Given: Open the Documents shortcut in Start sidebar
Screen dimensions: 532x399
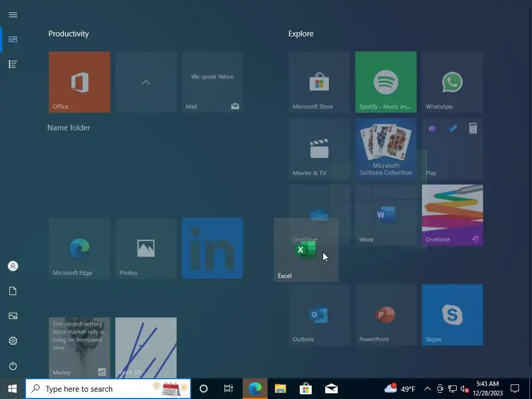Looking at the screenshot, I should [x=13, y=291].
